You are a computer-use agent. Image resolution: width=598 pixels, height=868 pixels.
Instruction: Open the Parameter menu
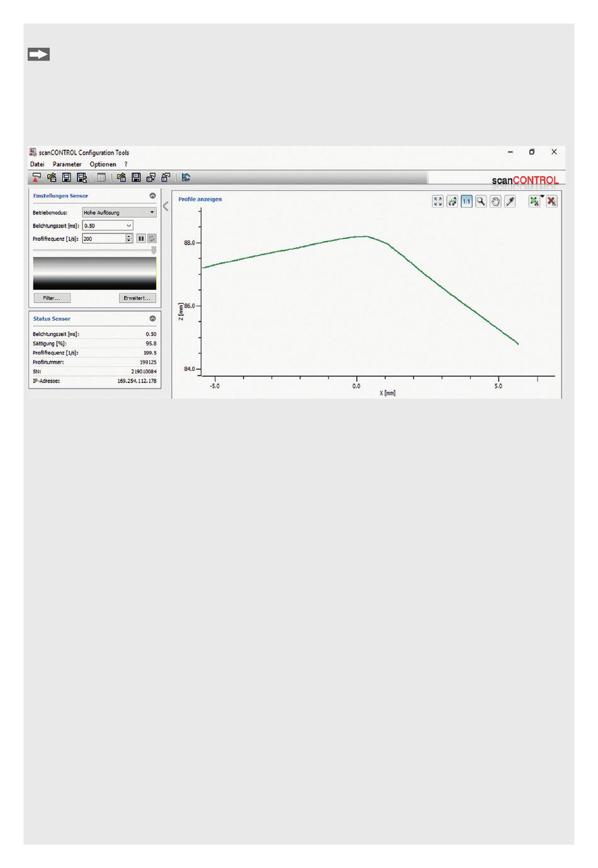tap(67, 164)
